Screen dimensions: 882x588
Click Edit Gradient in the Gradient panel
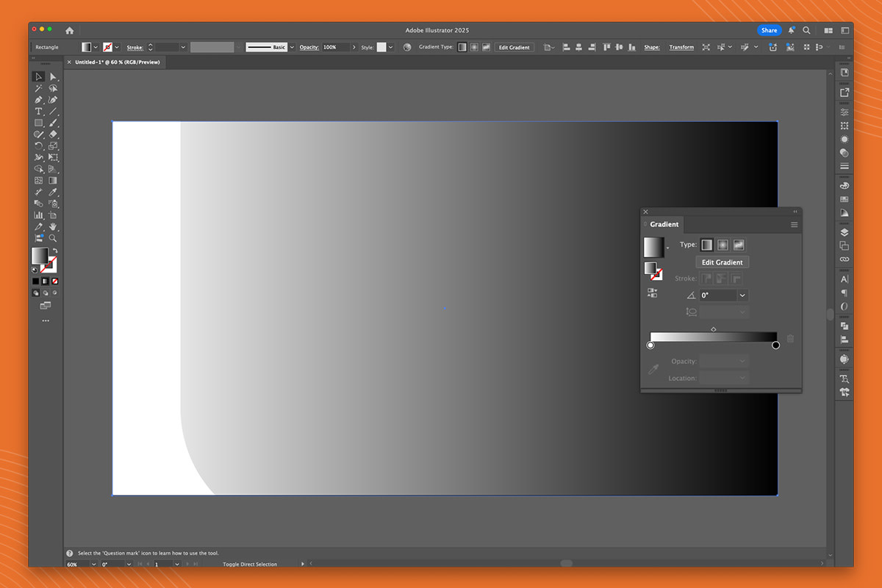point(723,262)
